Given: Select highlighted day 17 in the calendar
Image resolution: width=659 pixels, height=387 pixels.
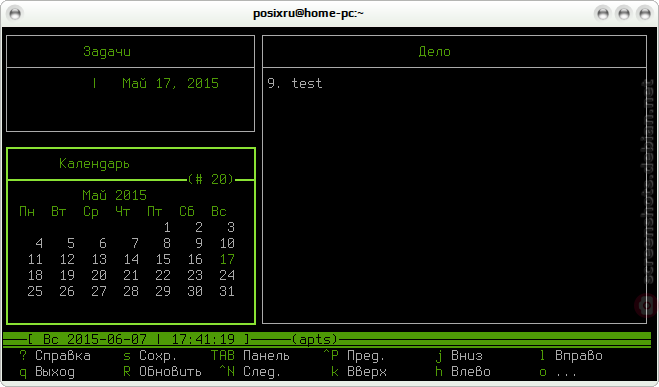Looking at the screenshot, I should tap(227, 259).
